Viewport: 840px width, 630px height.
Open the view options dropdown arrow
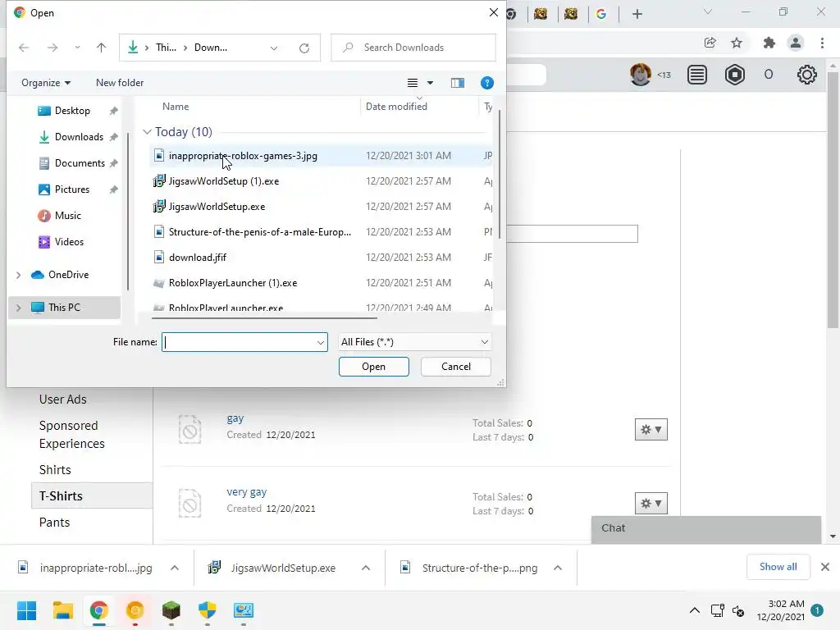click(x=430, y=83)
